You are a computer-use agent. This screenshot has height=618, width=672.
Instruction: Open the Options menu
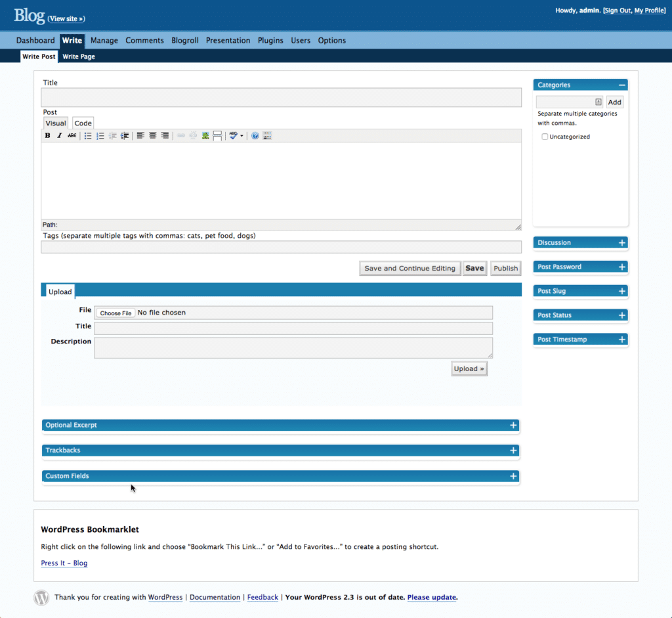tap(331, 40)
